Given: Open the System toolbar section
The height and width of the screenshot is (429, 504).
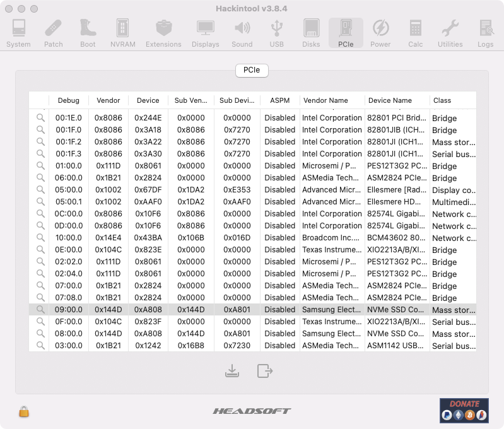Looking at the screenshot, I should click(x=18, y=33).
